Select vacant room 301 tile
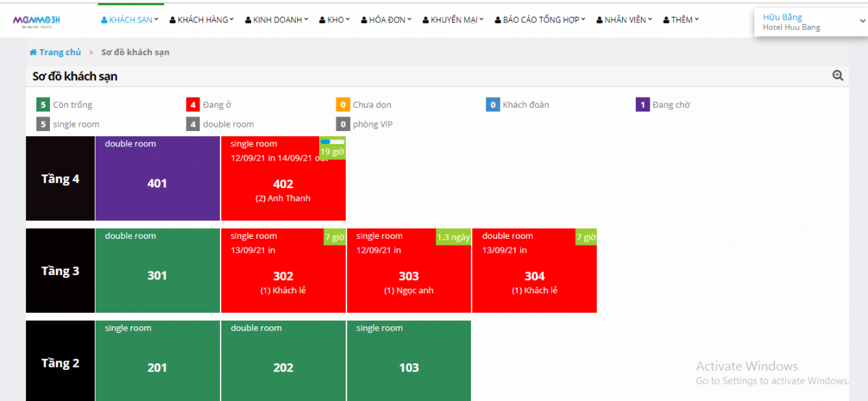 pyautogui.click(x=157, y=275)
